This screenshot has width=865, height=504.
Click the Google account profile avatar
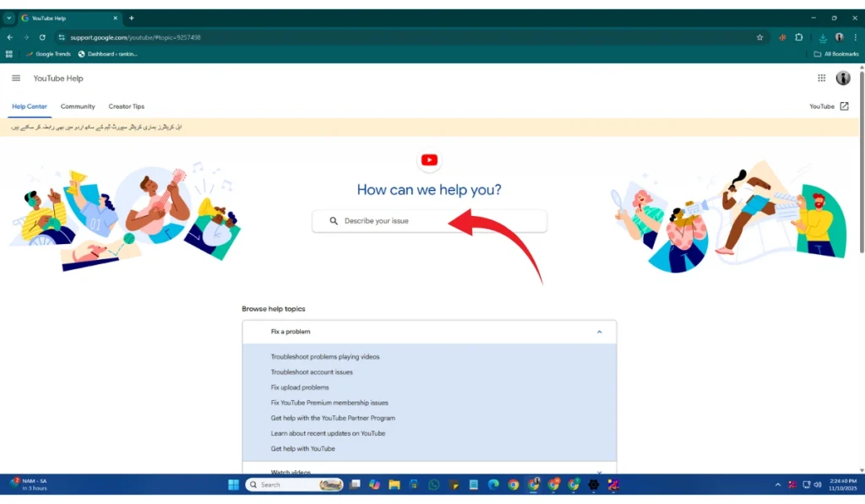click(843, 79)
